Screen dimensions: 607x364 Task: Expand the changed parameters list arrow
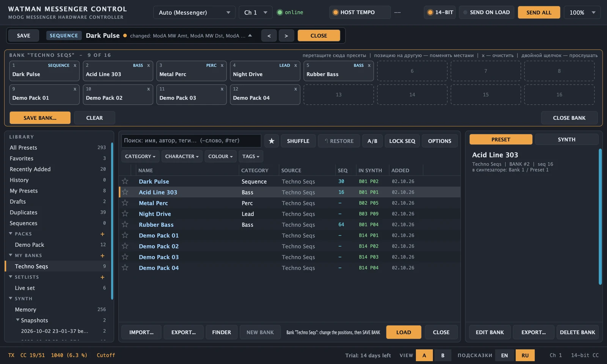(250, 36)
